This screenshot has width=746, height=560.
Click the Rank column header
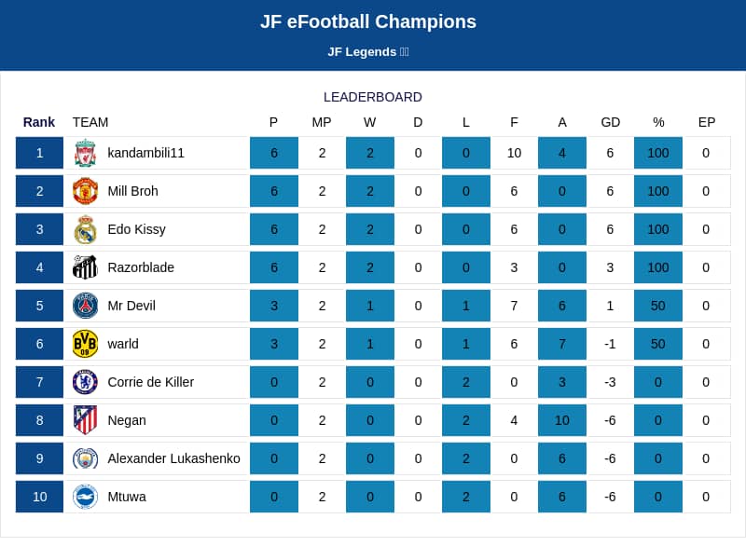click(x=39, y=122)
